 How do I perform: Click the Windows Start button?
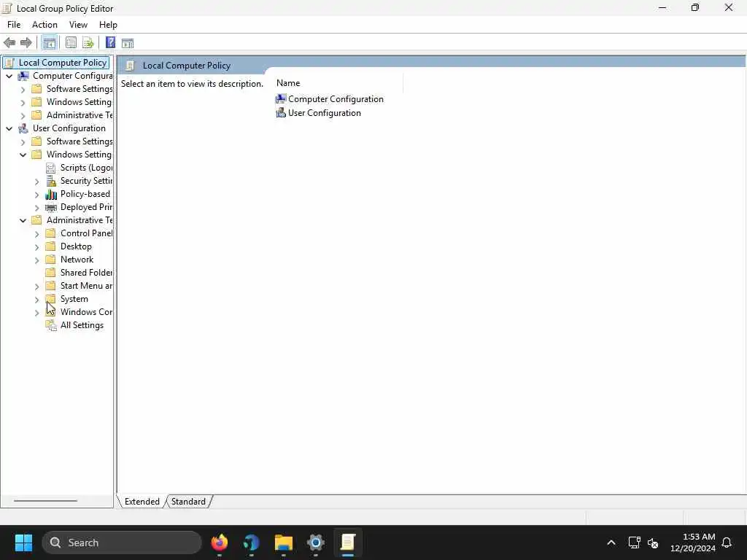(23, 542)
